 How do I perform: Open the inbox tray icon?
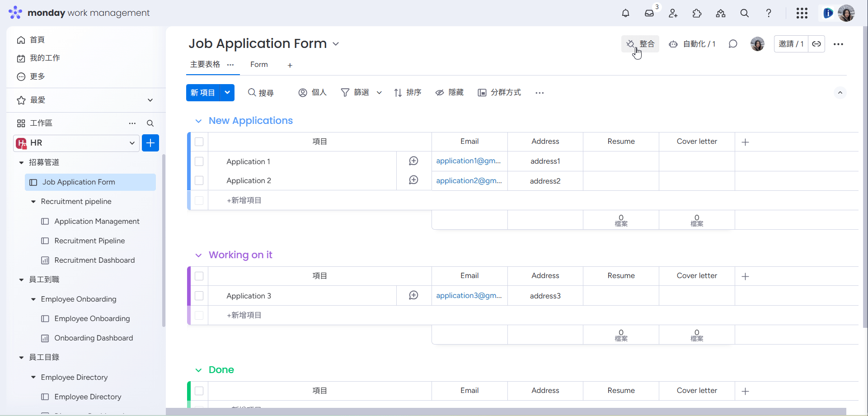(649, 13)
